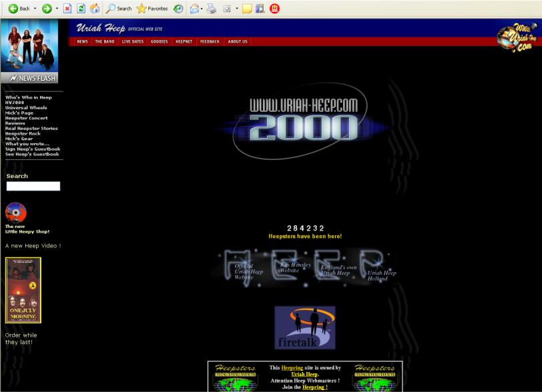The height and width of the screenshot is (392, 542).
Task: Open the browser Search pane
Action: point(119,8)
